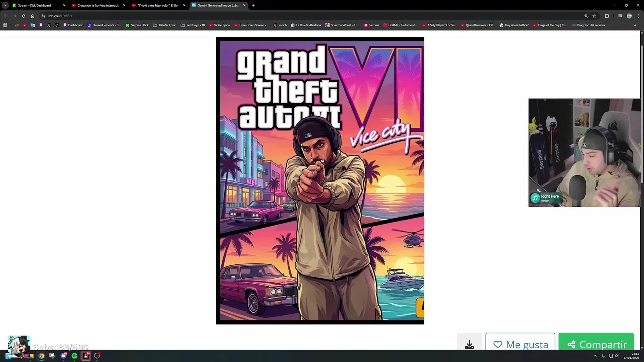Screen dimensions: 644x362
Task: Close the Stream - Kick Dashboard tab
Action: (64, 5)
